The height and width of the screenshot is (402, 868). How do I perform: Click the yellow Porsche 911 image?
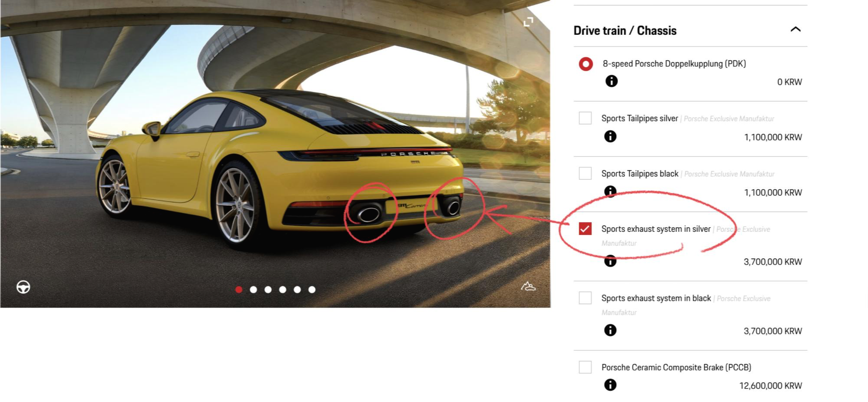[x=275, y=154]
